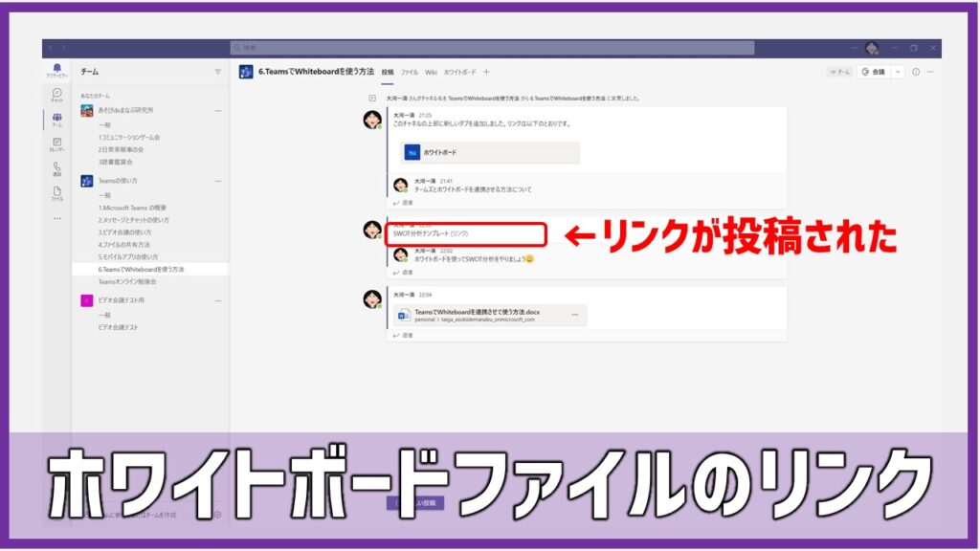Click the チーム visibility button in the header
The height and width of the screenshot is (551, 980).
(x=839, y=72)
